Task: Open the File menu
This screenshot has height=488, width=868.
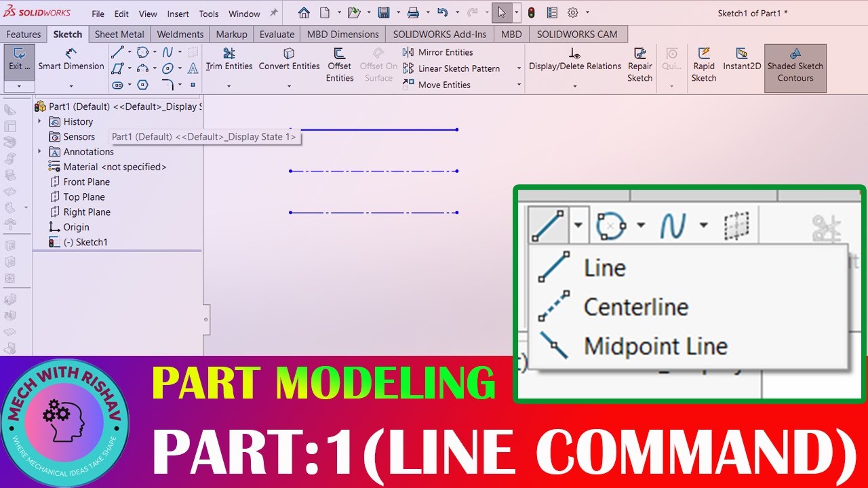Action: point(98,14)
